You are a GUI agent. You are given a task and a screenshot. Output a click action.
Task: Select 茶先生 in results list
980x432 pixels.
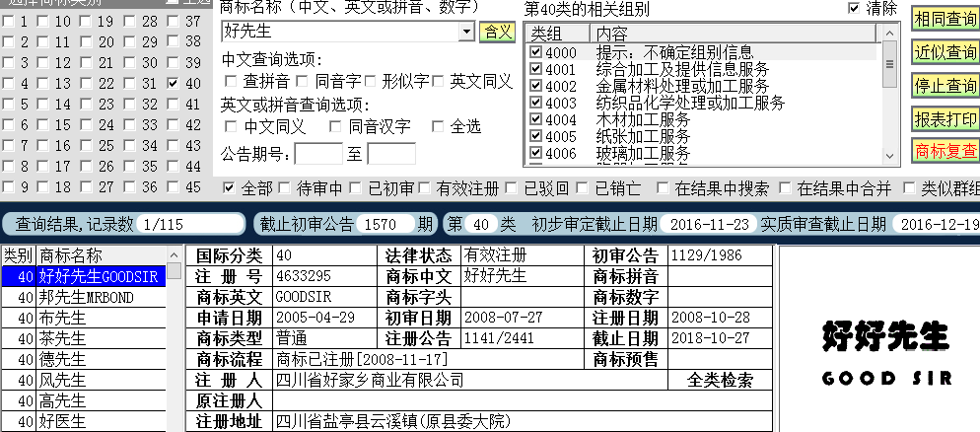click(102, 339)
